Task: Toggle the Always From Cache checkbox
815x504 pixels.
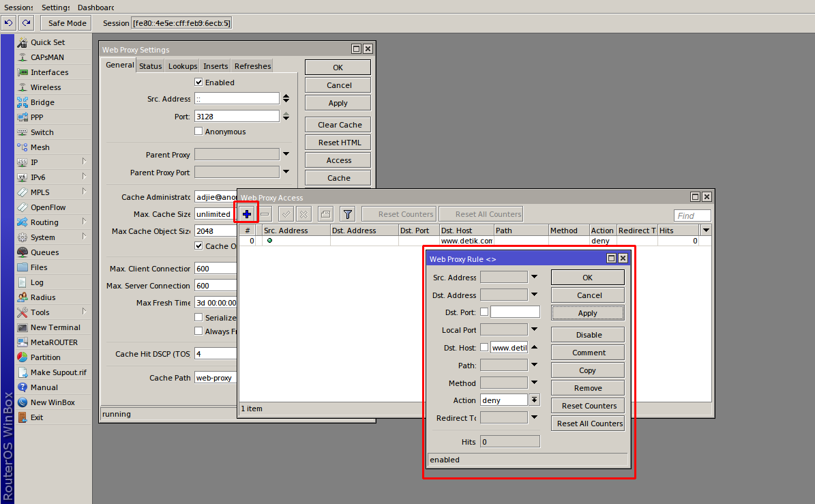Action: [x=198, y=331]
